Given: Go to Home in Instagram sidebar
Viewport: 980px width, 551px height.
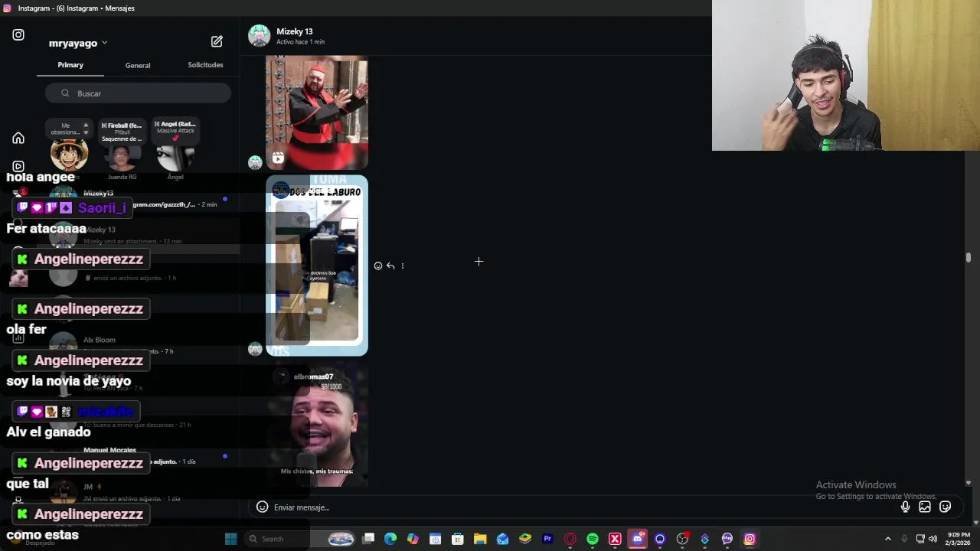Looking at the screenshot, I should click(18, 139).
